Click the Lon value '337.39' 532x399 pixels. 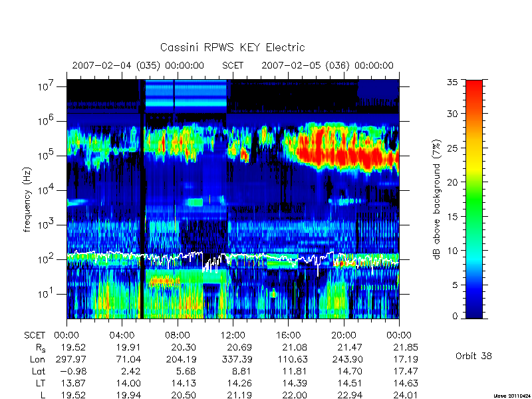[x=237, y=359]
